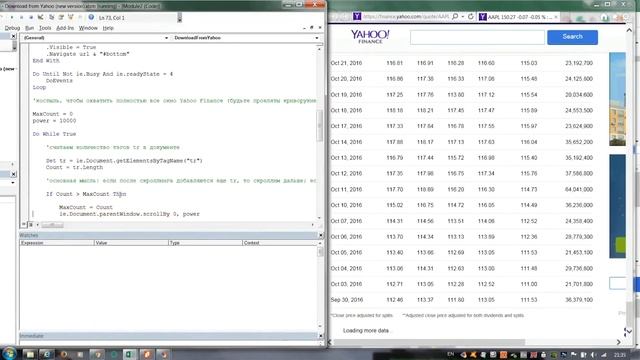Click the Yahoo favicon in browser address bar
This screenshot has height=360, width=640.
tap(357, 16)
